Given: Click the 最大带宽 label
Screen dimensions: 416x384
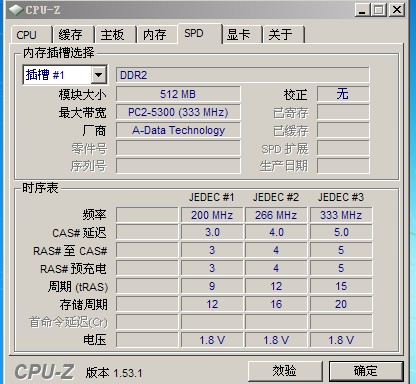Looking at the screenshot, I should (82, 113).
